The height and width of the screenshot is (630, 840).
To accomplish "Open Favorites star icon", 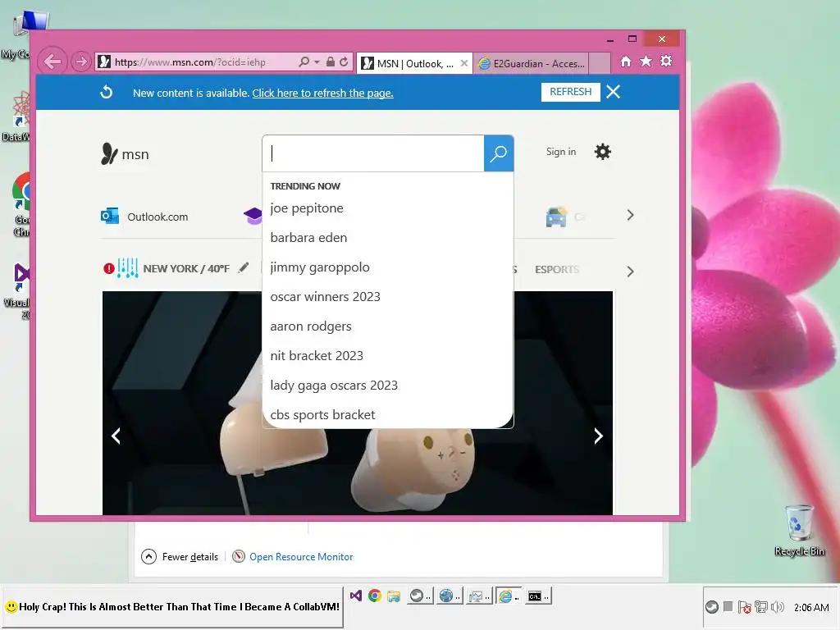I will pos(646,62).
